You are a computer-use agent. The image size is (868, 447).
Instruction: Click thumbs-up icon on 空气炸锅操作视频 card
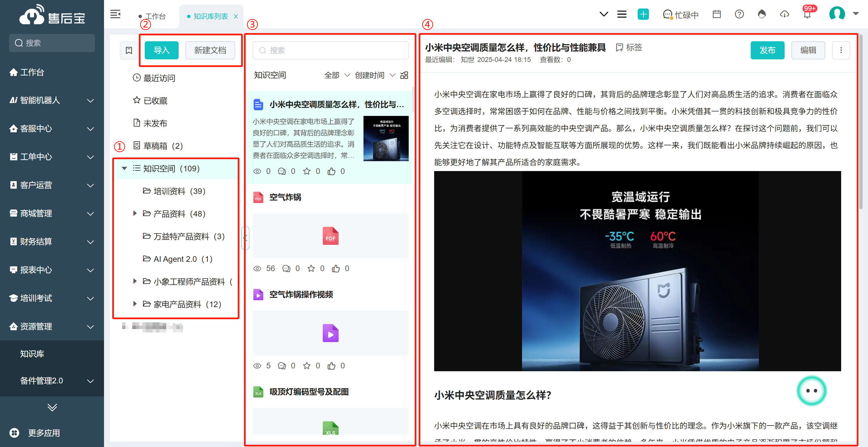pyautogui.click(x=332, y=366)
